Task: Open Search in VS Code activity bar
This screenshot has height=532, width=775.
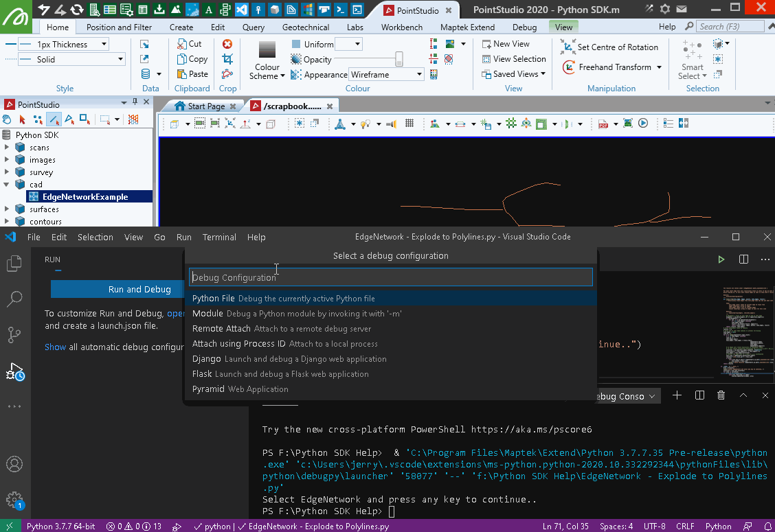Action: pos(14,299)
